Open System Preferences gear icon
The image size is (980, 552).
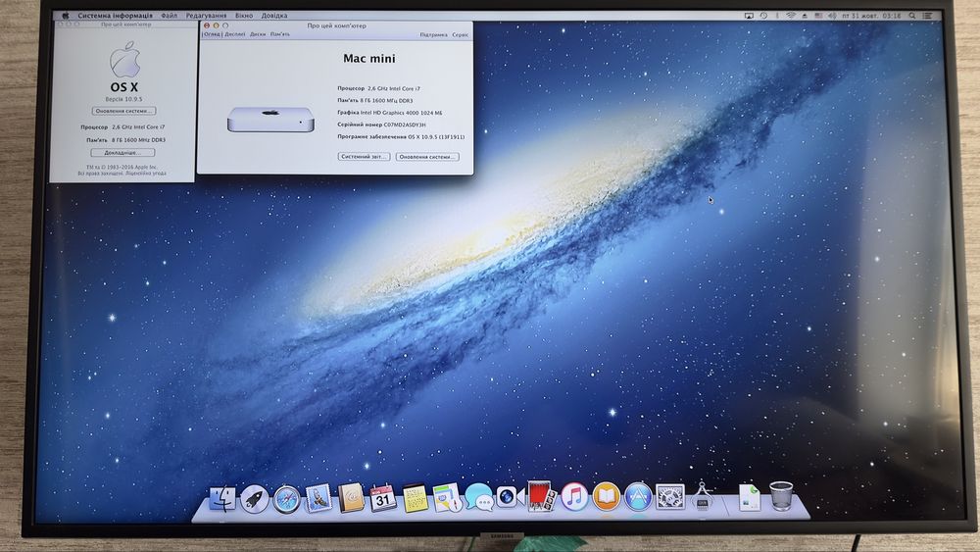tap(670, 497)
